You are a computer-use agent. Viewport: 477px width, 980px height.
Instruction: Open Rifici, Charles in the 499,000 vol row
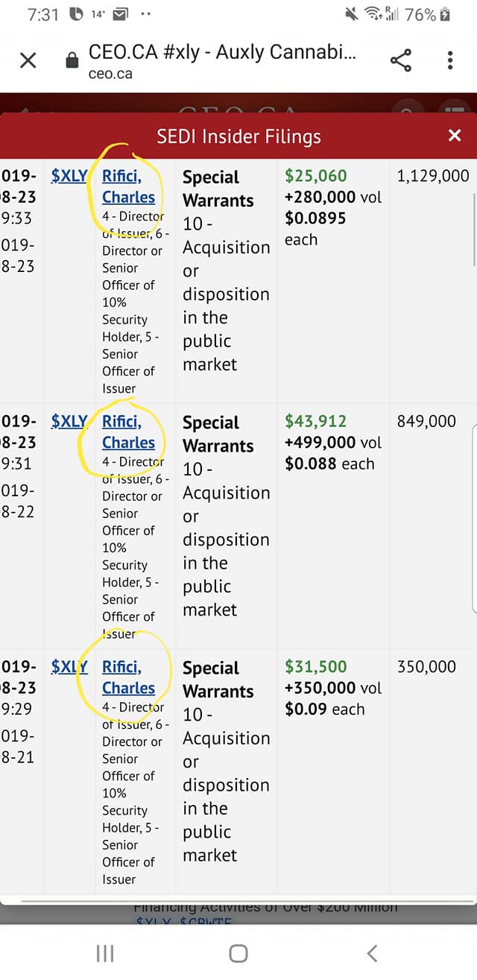point(128,431)
